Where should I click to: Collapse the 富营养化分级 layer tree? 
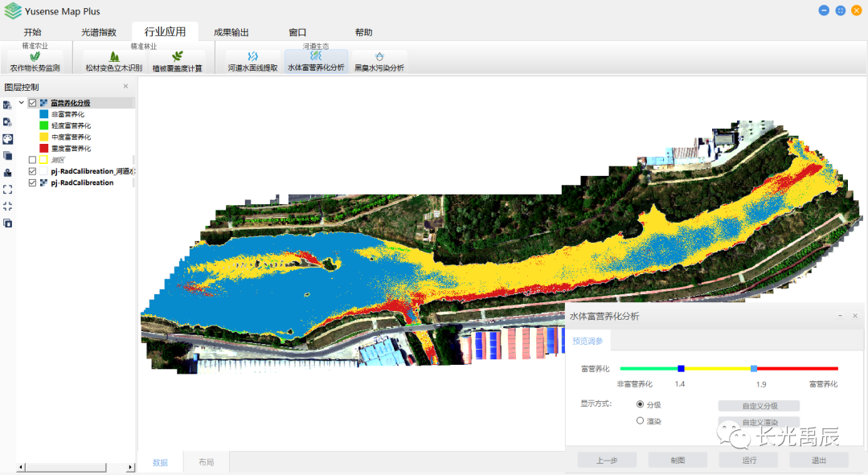click(x=22, y=103)
